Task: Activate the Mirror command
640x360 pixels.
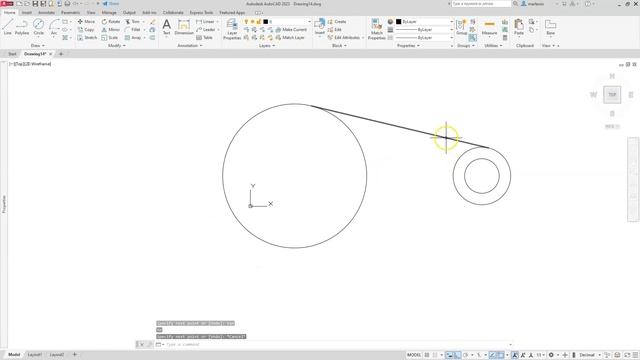Action: (111, 29)
